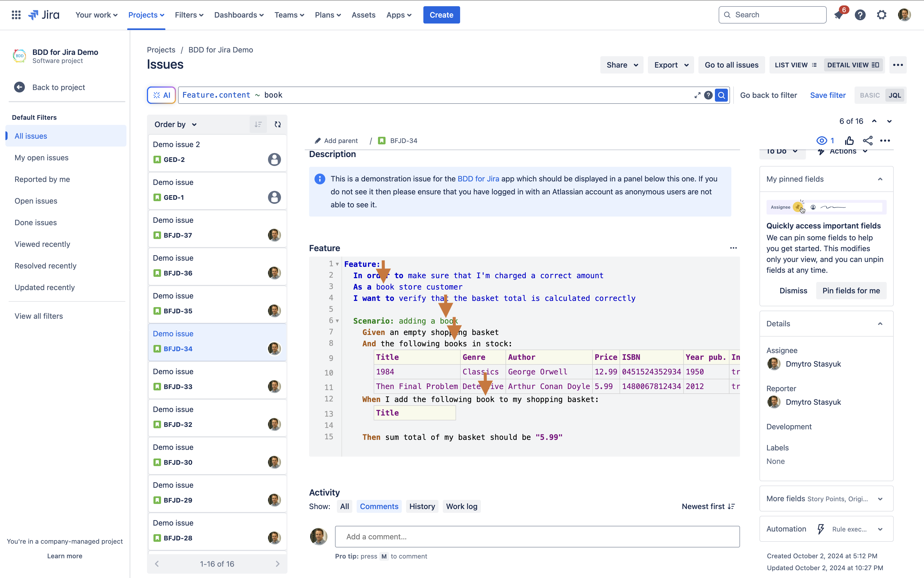Open the app switcher grid icon
Viewport: 924px width, 578px height.
(16, 15)
